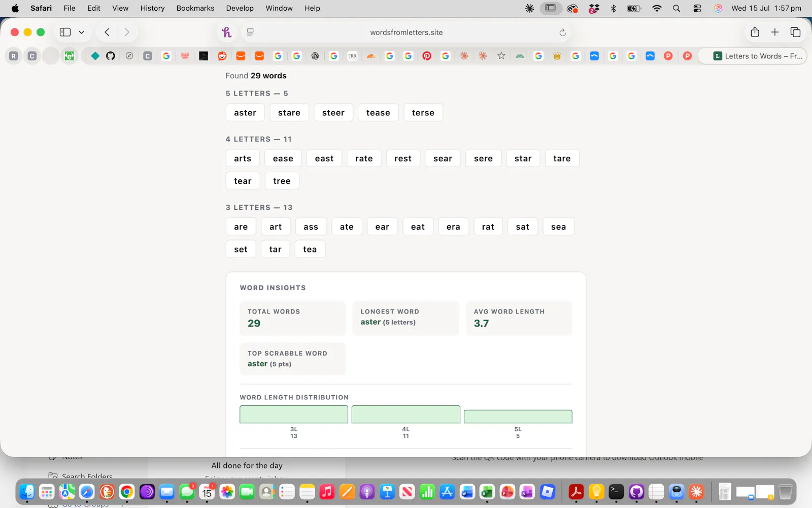Open the Music app in Dock
This screenshot has height=508, width=812.
(327, 492)
